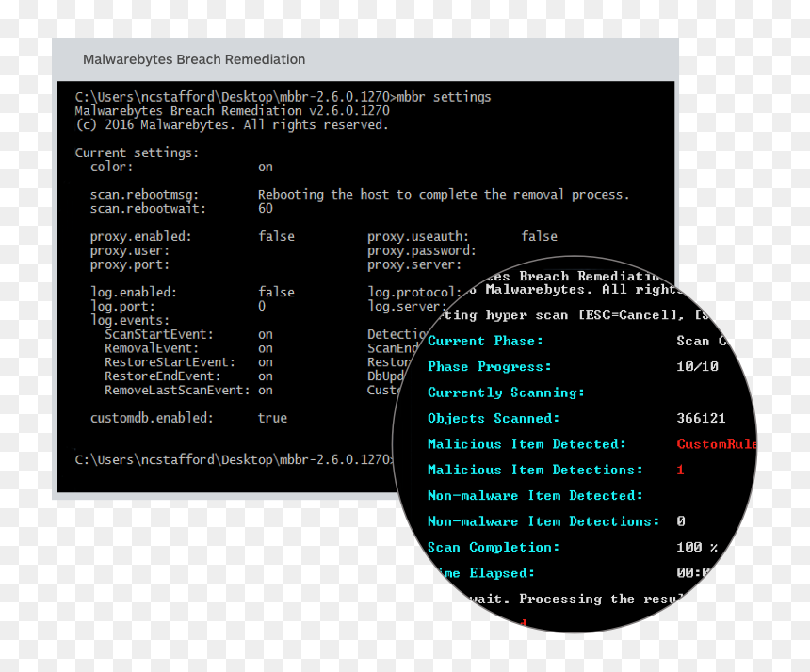Click the 'Objects Scanned:' label
810x672 pixels.
click(494, 419)
